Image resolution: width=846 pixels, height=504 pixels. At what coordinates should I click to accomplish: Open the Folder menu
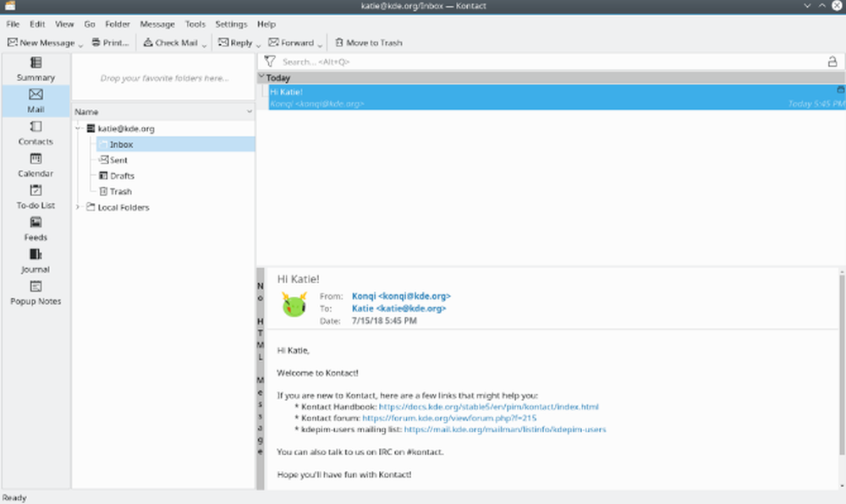tap(118, 24)
